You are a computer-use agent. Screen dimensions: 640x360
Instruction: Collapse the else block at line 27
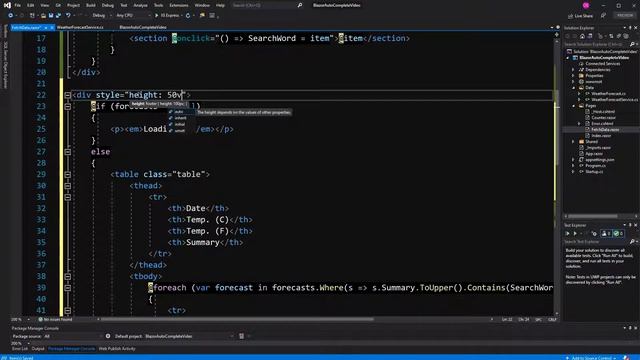click(68, 152)
